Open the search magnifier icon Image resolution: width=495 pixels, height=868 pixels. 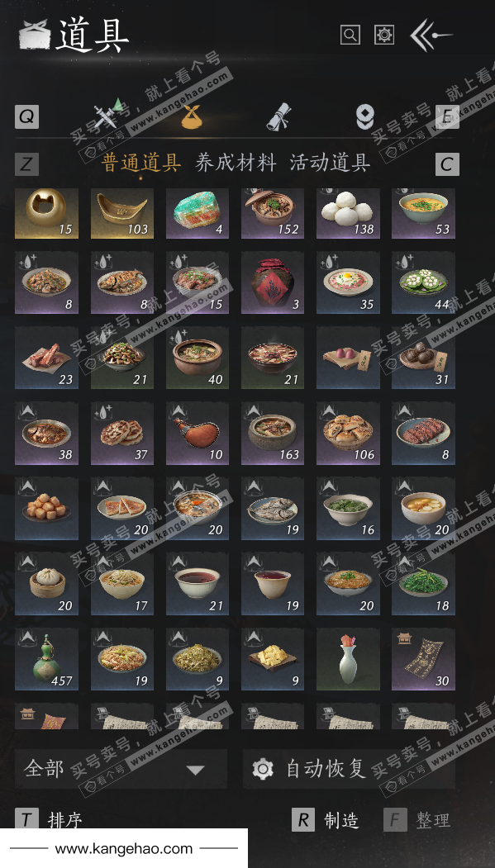pyautogui.click(x=350, y=35)
